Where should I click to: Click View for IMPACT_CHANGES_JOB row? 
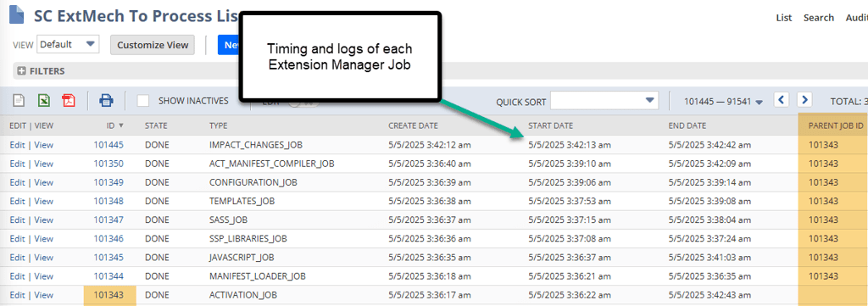point(44,145)
